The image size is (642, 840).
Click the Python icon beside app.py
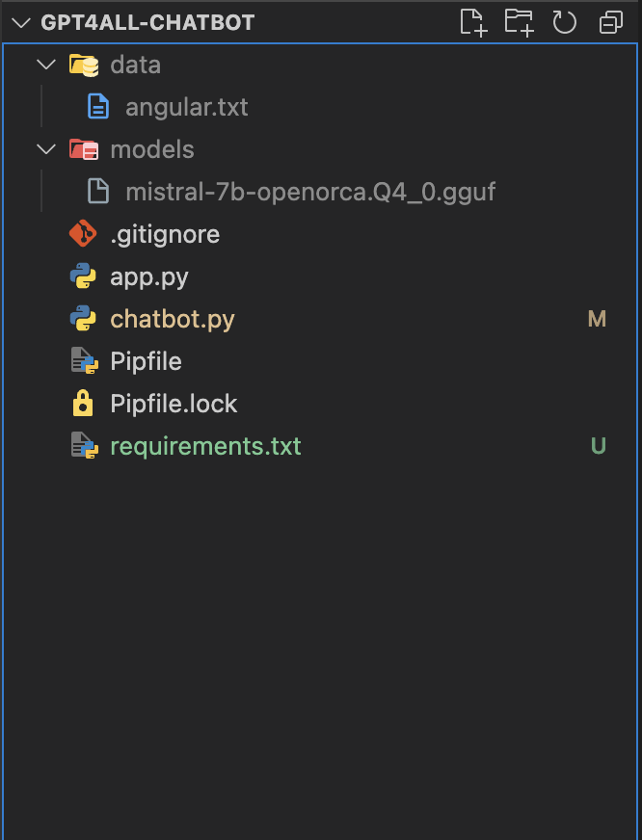83,277
